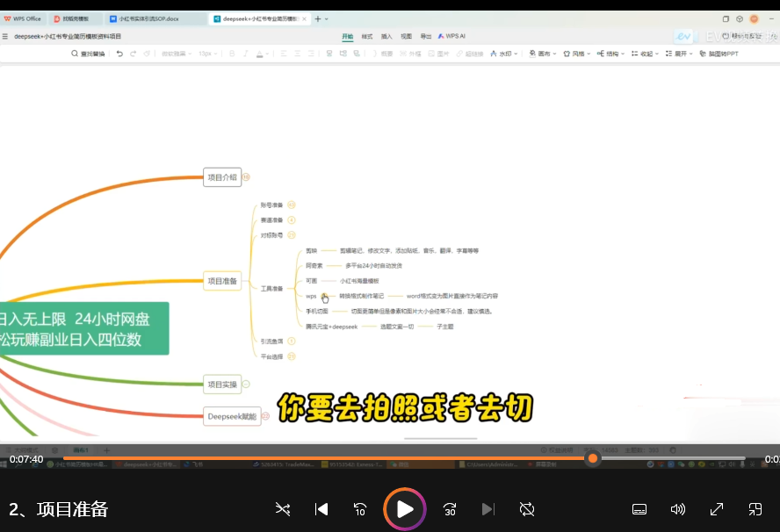Click the 剪映 node text
This screenshot has width=780, height=532.
click(x=311, y=250)
